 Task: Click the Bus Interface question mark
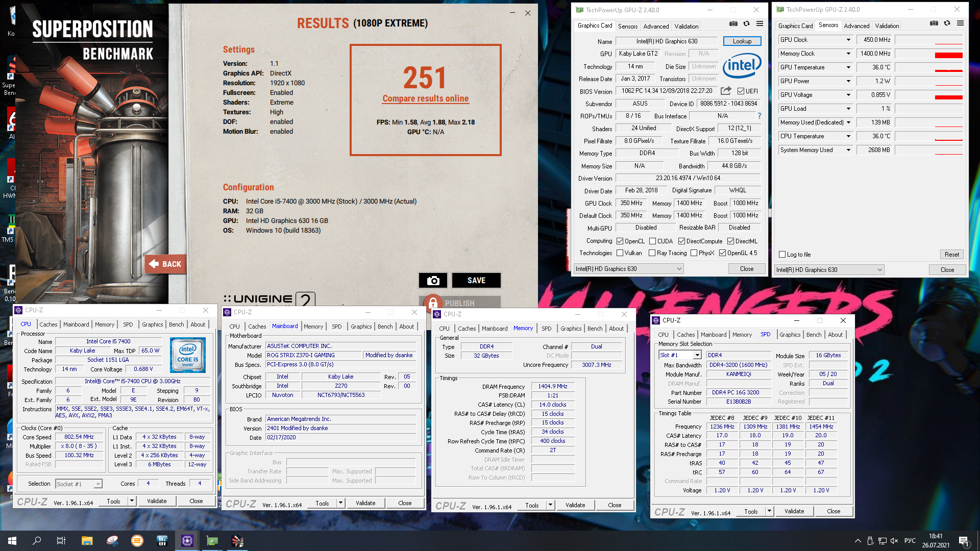(759, 116)
